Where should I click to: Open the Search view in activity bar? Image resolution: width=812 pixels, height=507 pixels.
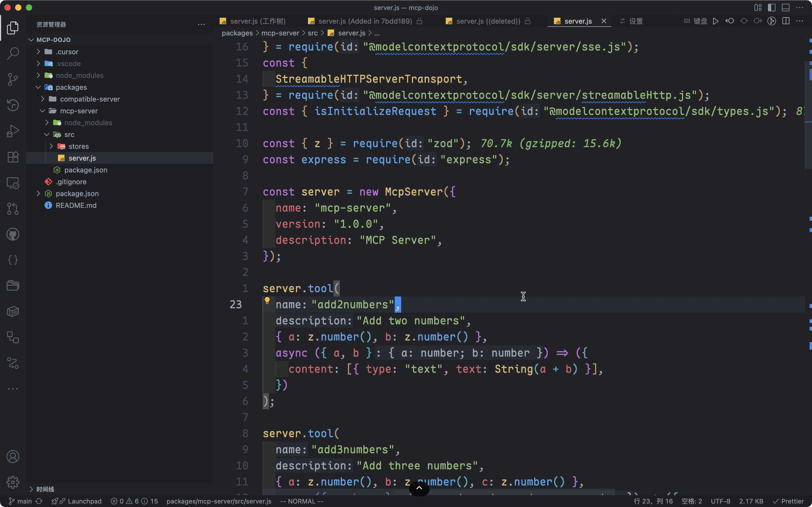13,53
